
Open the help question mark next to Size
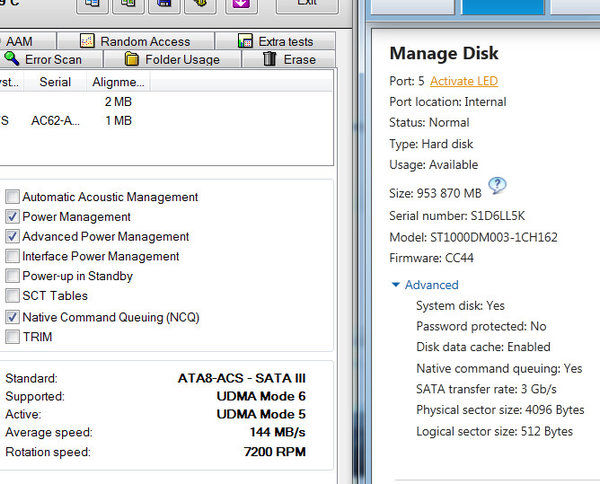497,186
